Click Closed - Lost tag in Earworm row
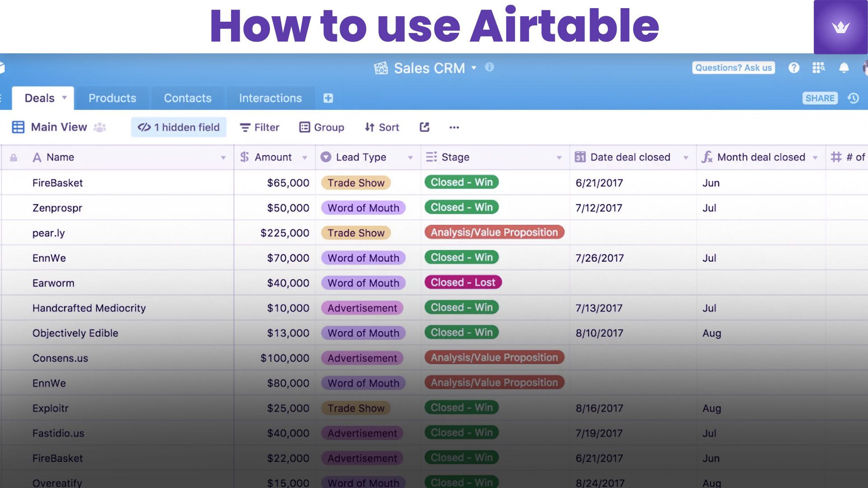Image resolution: width=868 pixels, height=488 pixels. 463,282
